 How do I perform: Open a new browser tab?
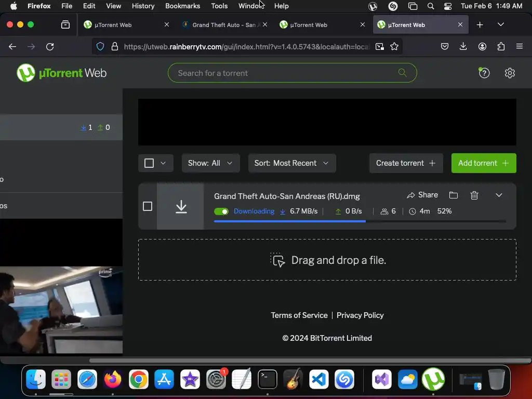click(480, 24)
